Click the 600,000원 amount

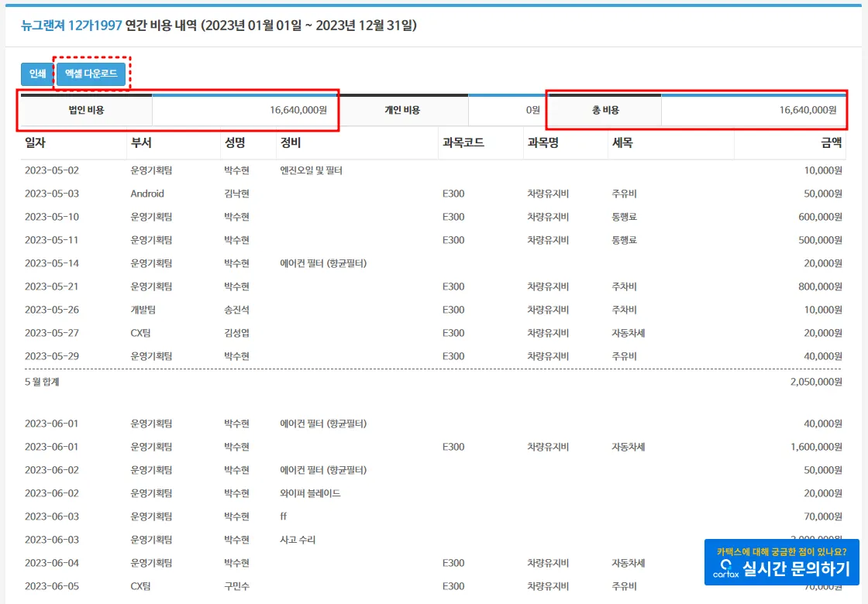820,217
